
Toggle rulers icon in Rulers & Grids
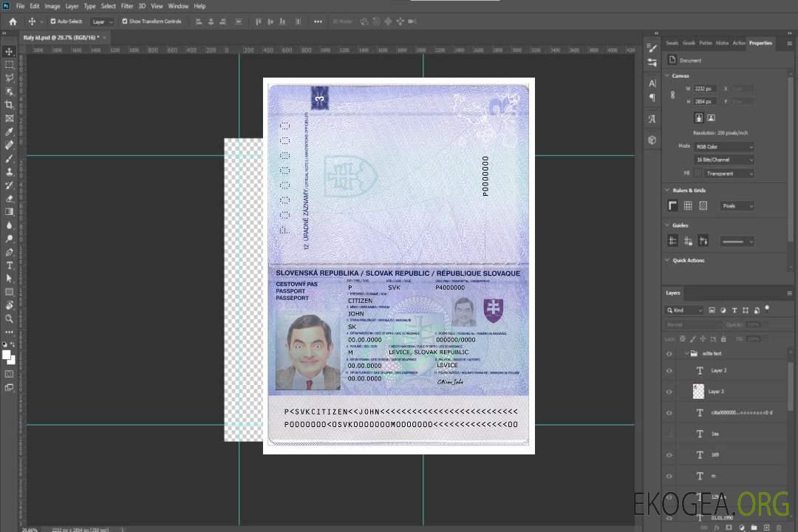(673, 205)
